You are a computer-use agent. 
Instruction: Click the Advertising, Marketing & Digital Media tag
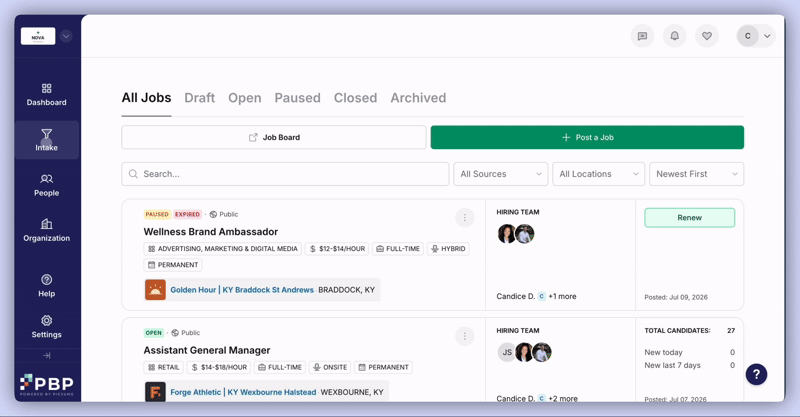coord(222,249)
